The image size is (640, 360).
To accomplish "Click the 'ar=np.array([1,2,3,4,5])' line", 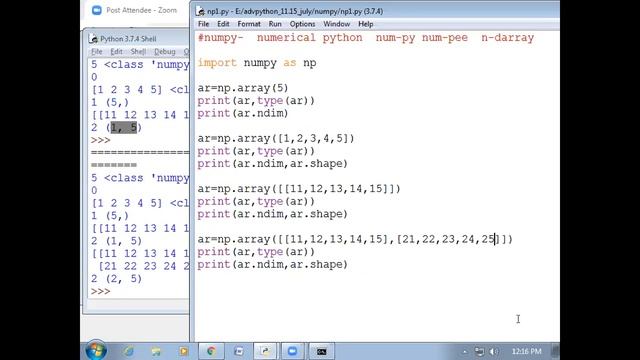I will (276, 138).
